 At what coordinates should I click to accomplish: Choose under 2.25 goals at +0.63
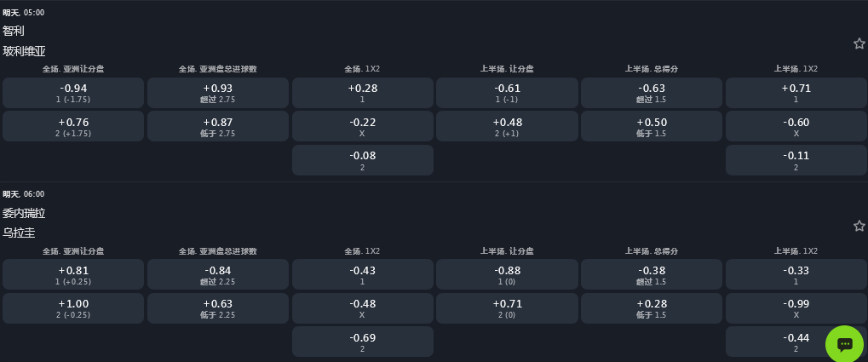pyautogui.click(x=218, y=308)
